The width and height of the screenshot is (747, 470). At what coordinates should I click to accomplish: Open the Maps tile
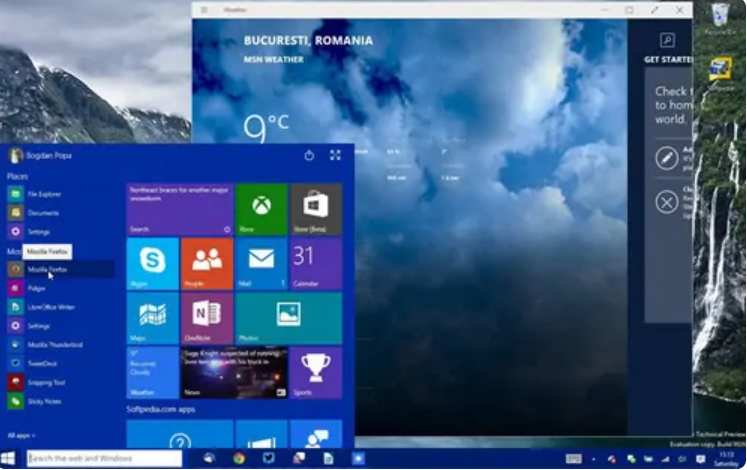click(153, 318)
